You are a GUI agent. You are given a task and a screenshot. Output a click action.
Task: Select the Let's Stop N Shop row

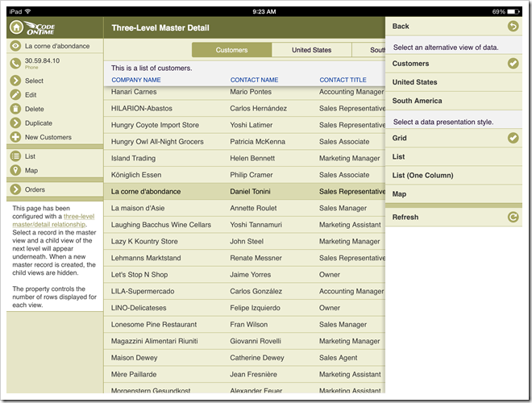coord(244,274)
